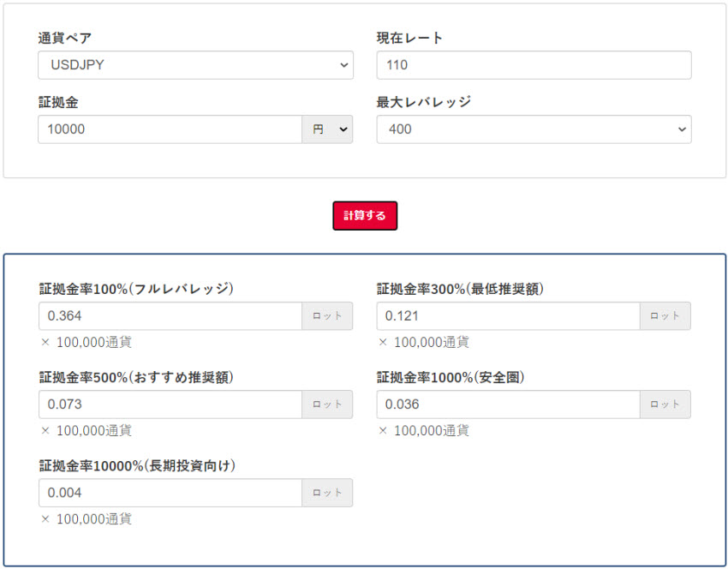
Task: Open the 通貨ペア dropdown showing USDJPY
Action: tap(195, 65)
